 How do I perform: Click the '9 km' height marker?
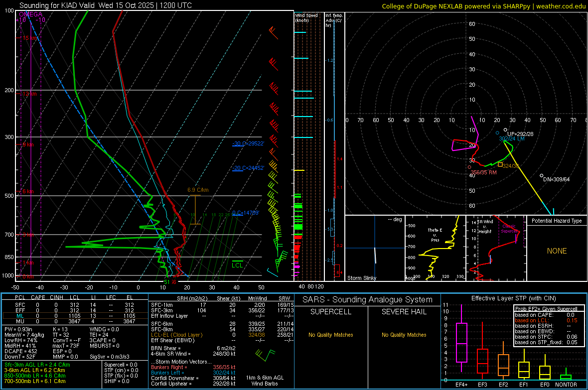coord(28,144)
